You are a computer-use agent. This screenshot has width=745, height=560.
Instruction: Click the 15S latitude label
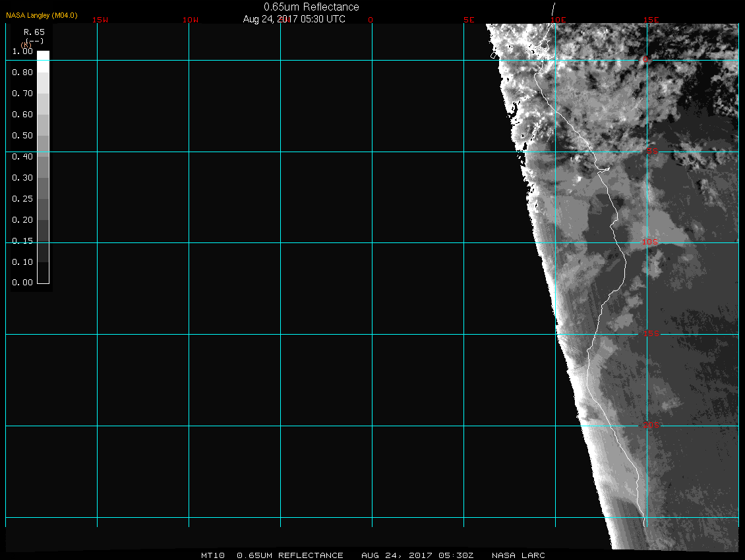653,333
